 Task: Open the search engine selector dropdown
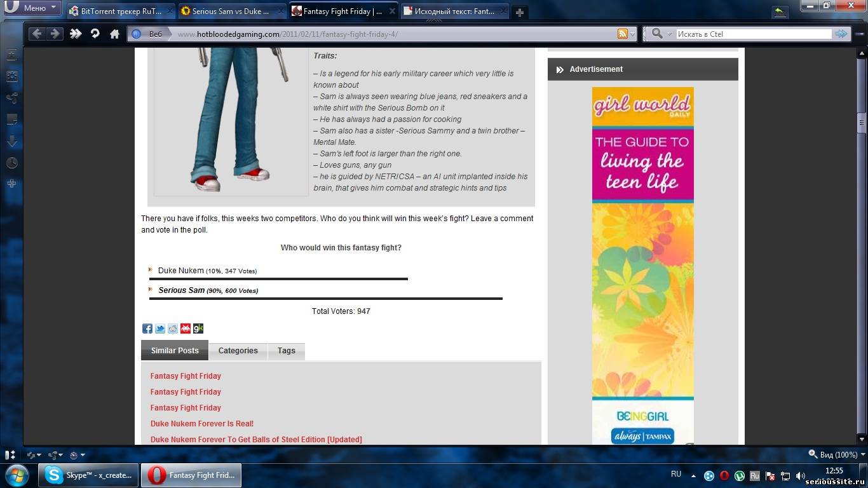point(661,34)
